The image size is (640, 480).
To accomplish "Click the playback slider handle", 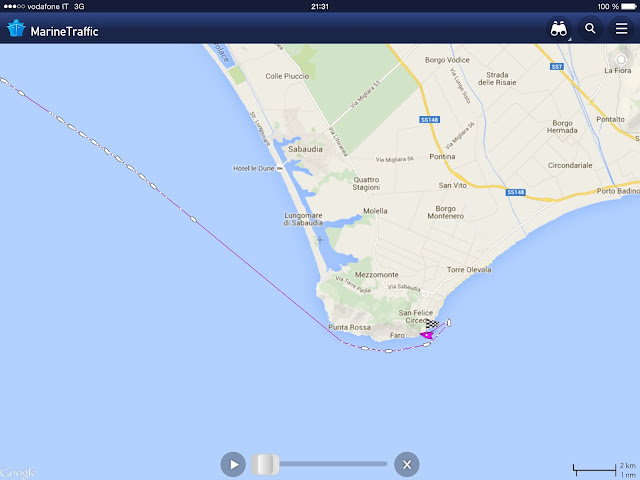I will [x=265, y=464].
